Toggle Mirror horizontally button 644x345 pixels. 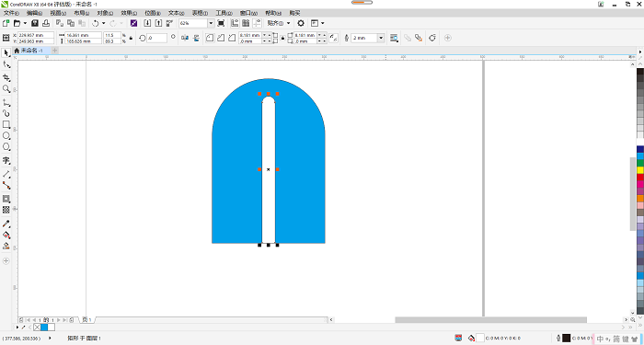(185, 38)
